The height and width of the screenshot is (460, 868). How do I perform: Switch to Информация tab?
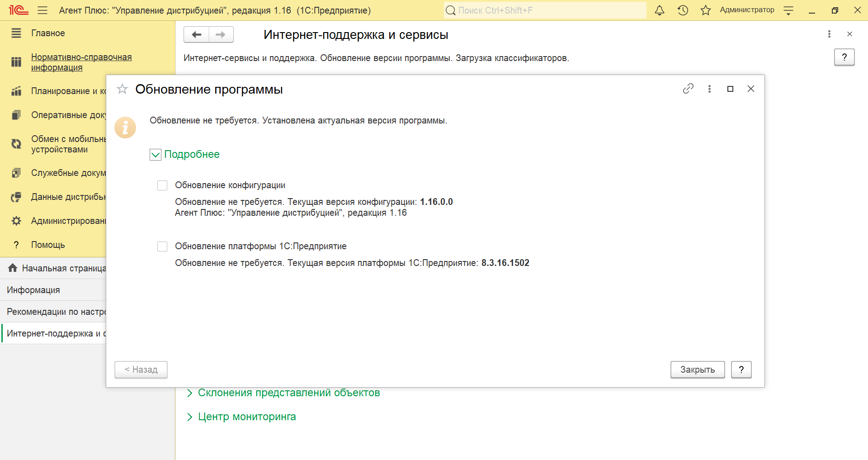(x=53, y=290)
